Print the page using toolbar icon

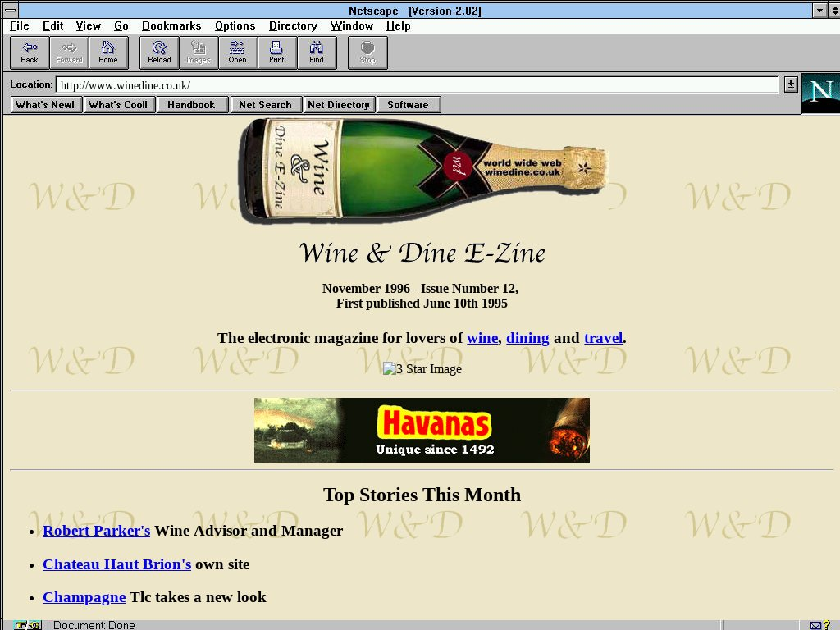click(276, 52)
